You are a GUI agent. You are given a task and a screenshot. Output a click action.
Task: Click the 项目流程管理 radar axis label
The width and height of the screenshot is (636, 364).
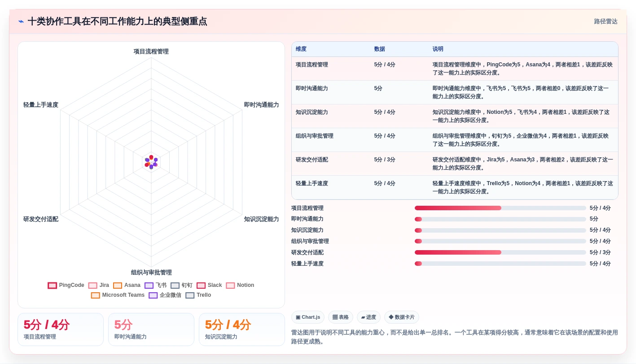pyautogui.click(x=151, y=52)
